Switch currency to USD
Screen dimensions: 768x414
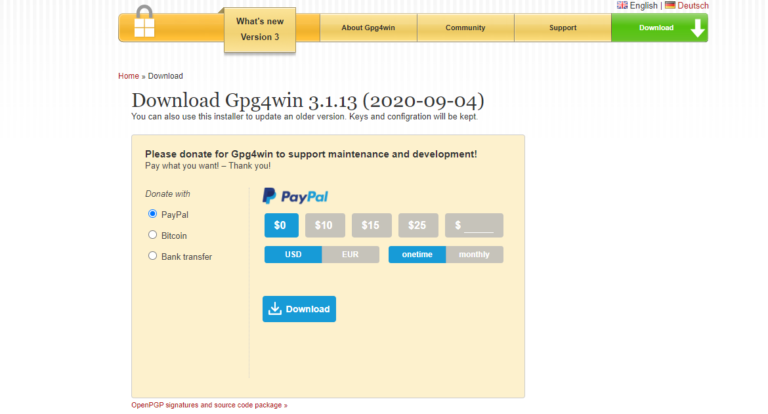(x=293, y=254)
